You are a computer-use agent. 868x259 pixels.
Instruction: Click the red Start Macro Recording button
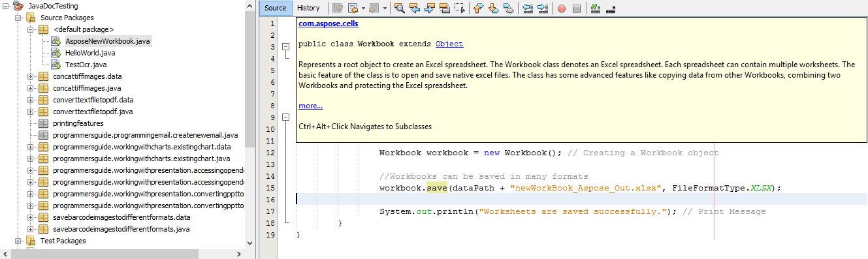pyautogui.click(x=561, y=8)
